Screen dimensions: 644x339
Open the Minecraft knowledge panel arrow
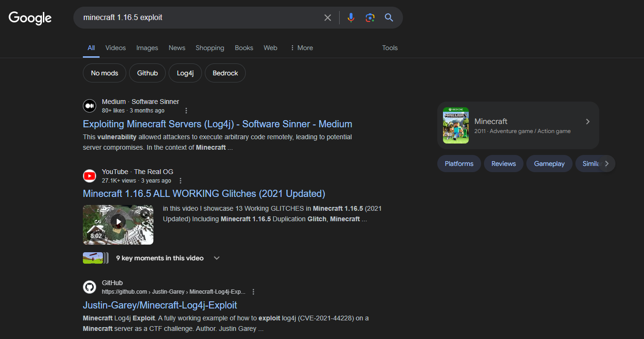pos(588,122)
